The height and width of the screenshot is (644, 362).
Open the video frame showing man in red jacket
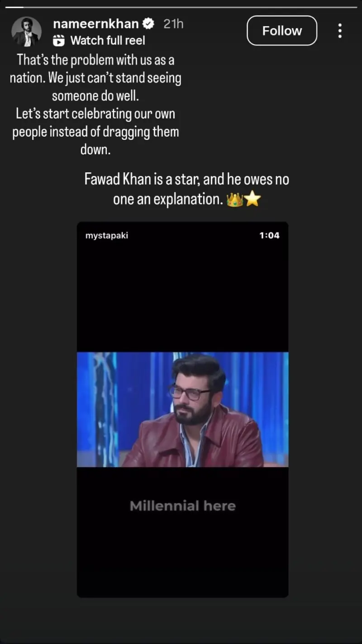point(182,409)
